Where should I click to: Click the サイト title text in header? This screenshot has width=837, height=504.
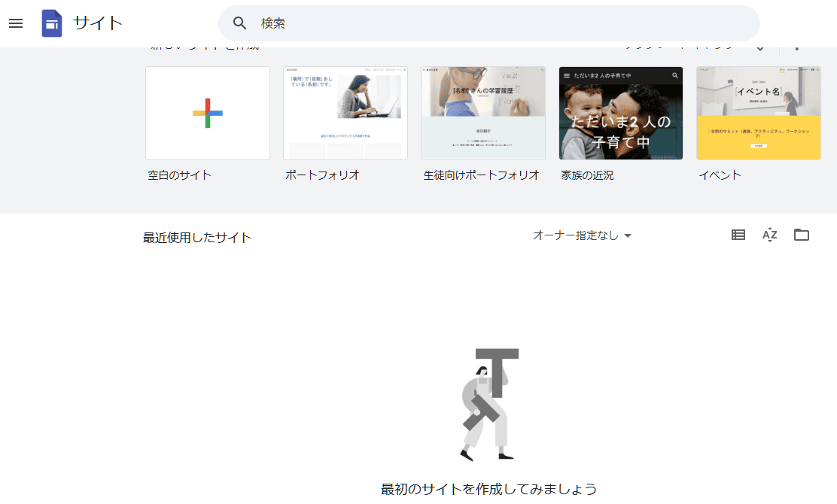(x=98, y=23)
